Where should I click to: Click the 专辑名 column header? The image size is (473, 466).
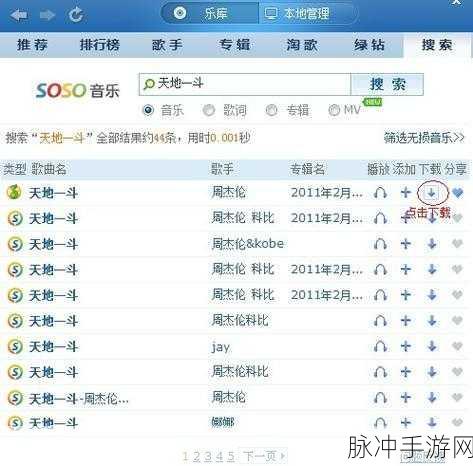tap(307, 169)
